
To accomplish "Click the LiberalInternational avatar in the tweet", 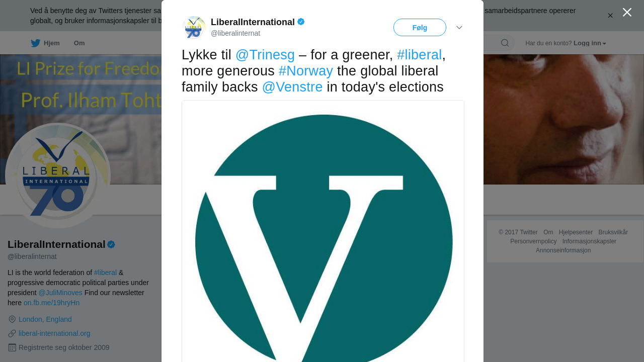I will pos(194,27).
